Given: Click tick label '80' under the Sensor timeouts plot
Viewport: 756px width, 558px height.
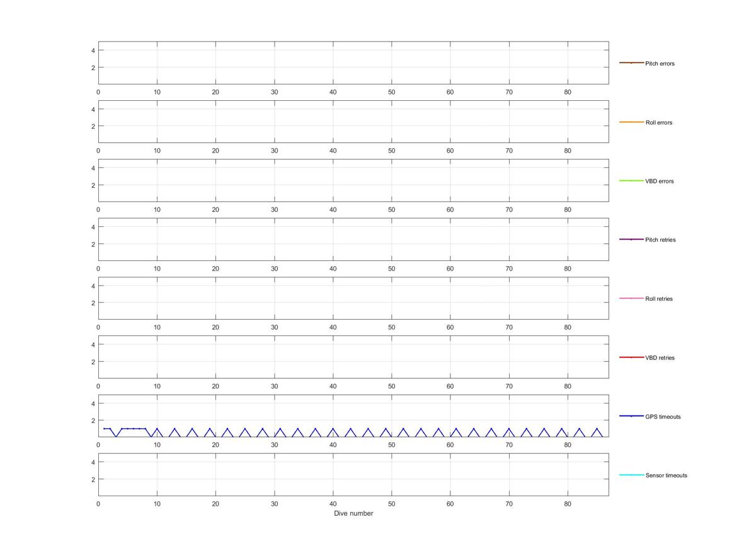Looking at the screenshot, I should [568, 504].
